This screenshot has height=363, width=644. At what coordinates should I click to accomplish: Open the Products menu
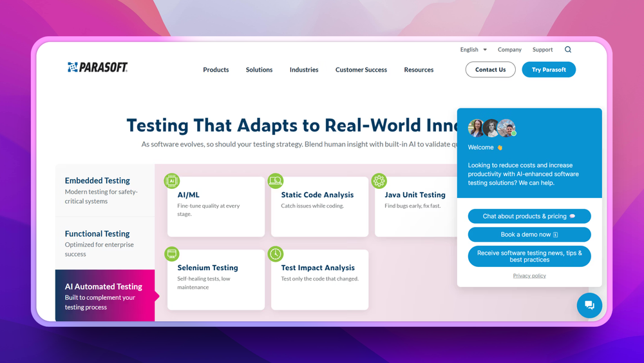pyautogui.click(x=216, y=70)
